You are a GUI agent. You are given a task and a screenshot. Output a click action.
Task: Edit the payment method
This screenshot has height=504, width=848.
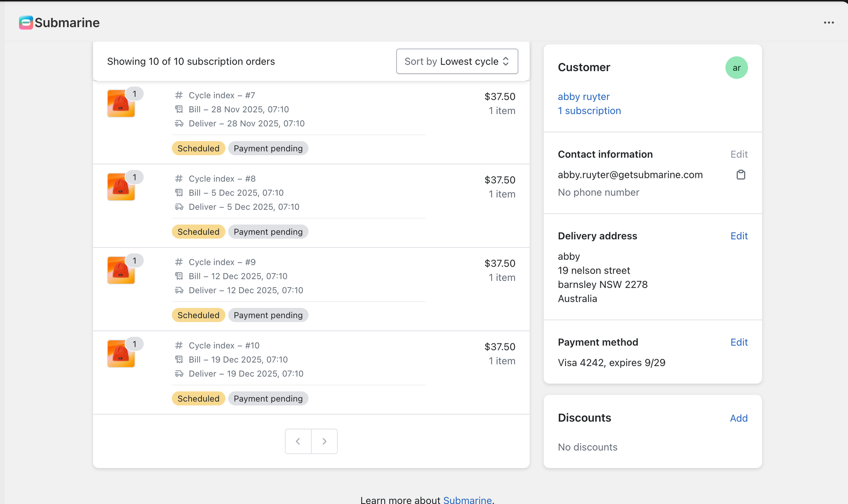[x=739, y=342]
